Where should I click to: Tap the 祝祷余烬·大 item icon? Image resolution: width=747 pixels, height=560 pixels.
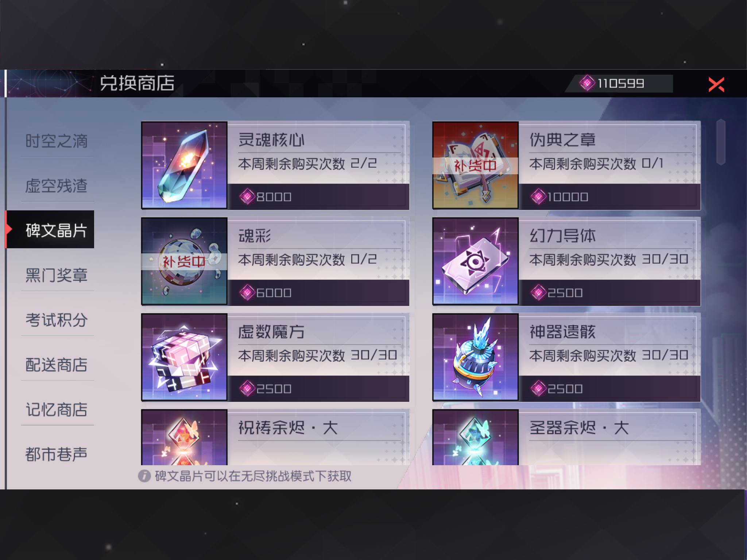click(x=184, y=437)
